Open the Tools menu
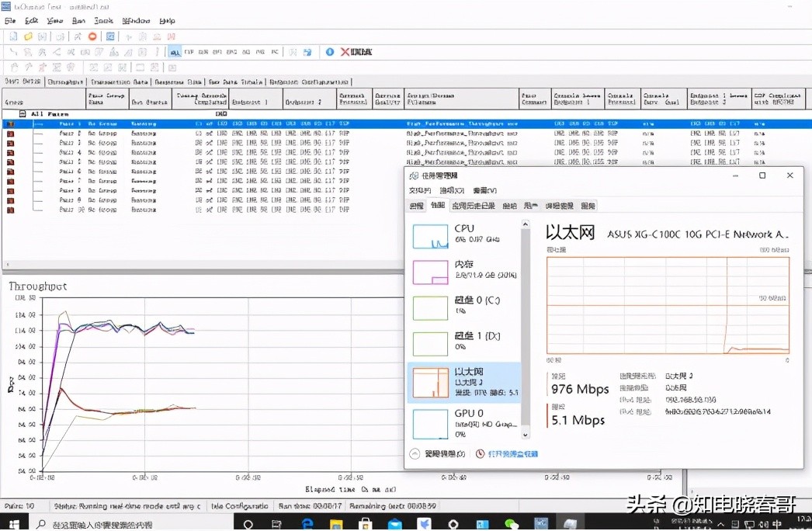The height and width of the screenshot is (531, 812). [103, 21]
